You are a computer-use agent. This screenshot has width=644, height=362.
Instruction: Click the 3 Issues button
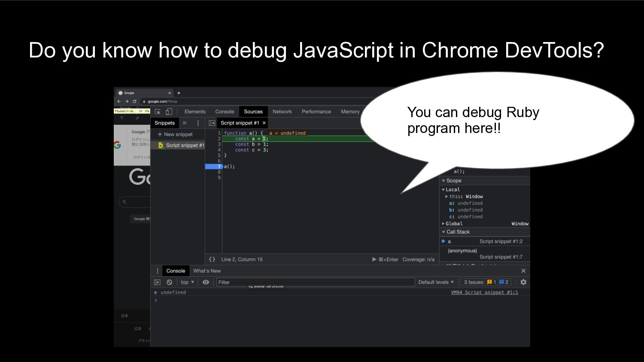[x=486, y=282]
